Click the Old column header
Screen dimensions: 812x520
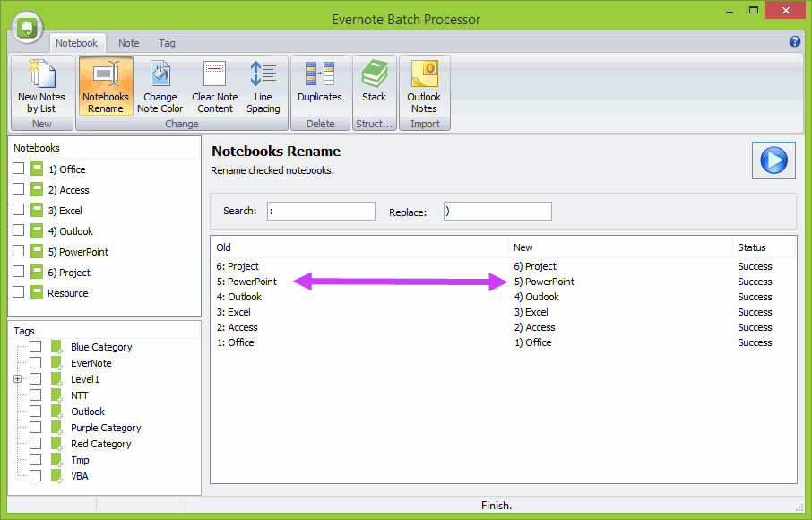(360, 247)
